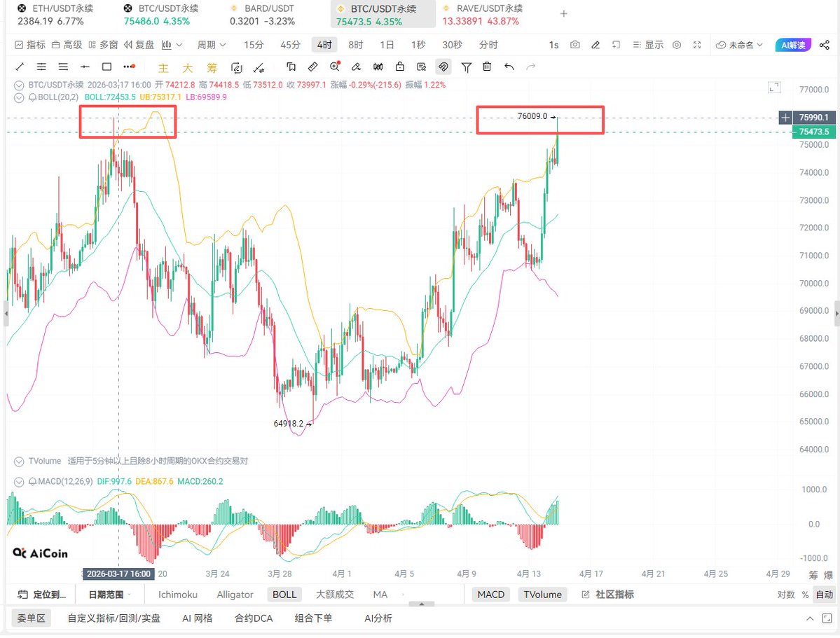Click the share icon next to AI解读
The width and height of the screenshot is (840, 638).
[x=825, y=45]
